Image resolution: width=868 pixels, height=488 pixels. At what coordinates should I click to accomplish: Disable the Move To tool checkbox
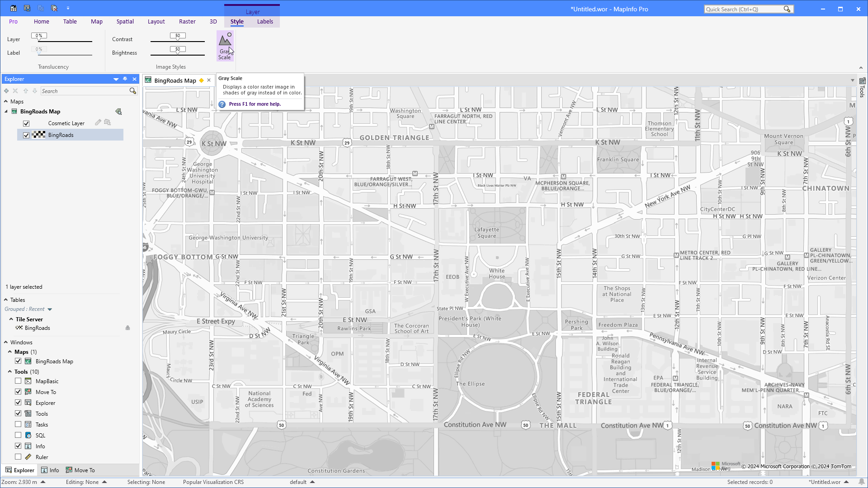point(18,391)
